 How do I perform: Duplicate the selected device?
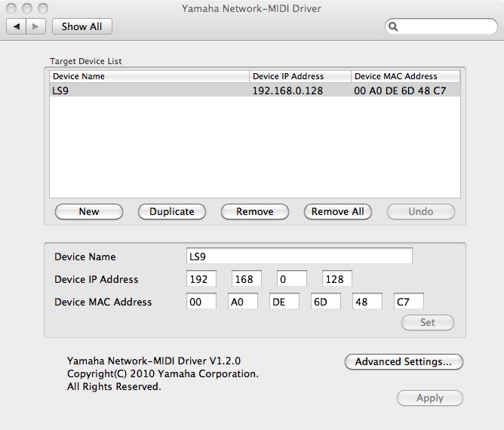click(x=172, y=211)
